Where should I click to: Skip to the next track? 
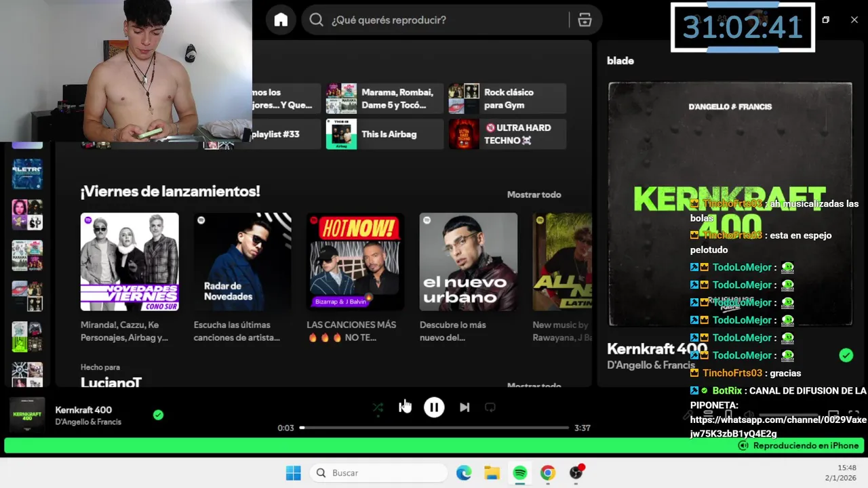tap(464, 407)
